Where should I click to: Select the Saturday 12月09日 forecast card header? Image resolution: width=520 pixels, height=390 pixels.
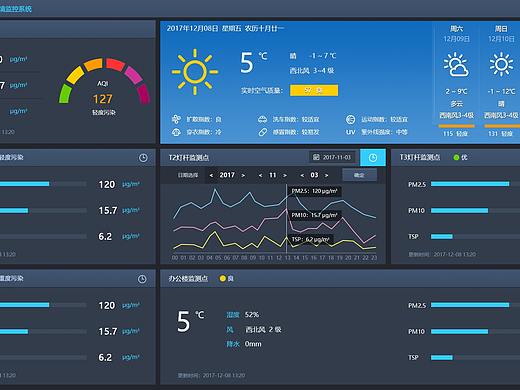tap(456, 34)
